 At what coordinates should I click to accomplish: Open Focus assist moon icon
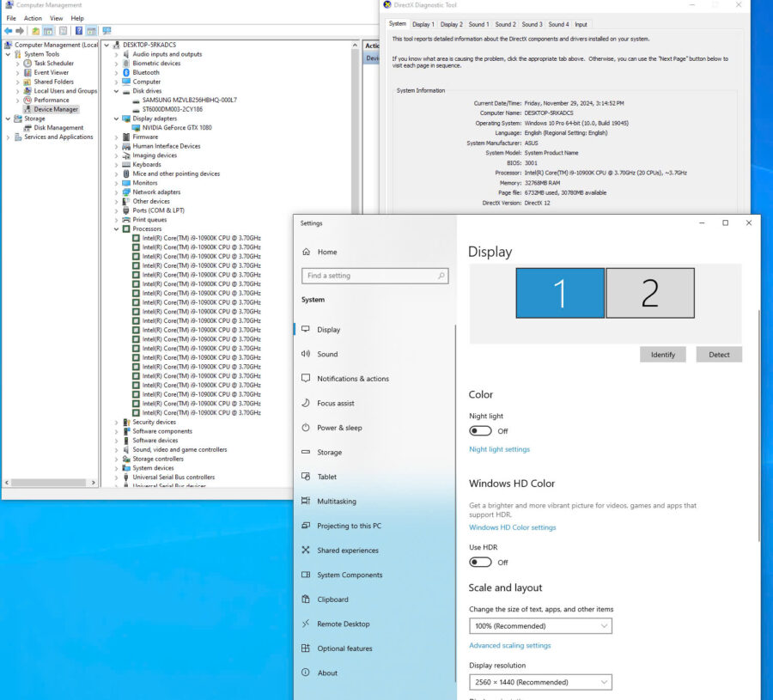306,403
